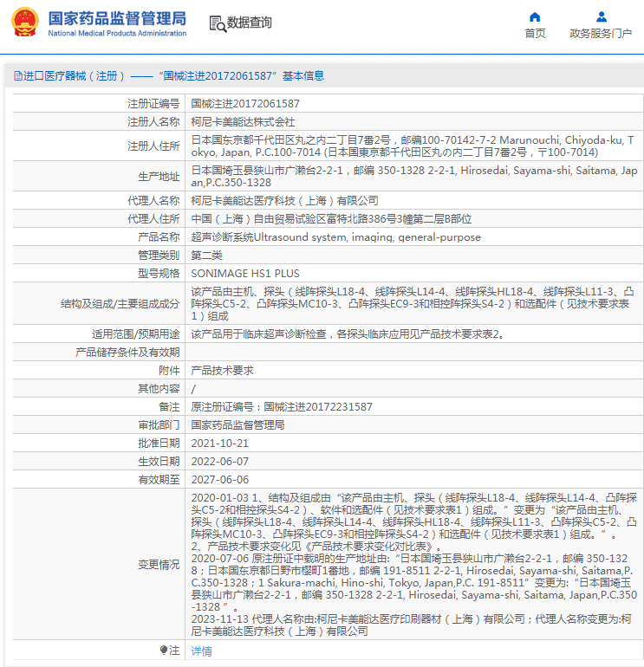The image size is (644, 667).
Task: Select approval date 2021-10-21
Action: click(x=219, y=444)
